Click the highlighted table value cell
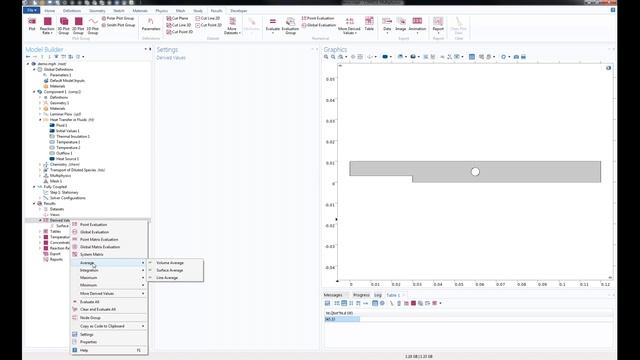The height and width of the screenshot is (360, 640). coord(342,319)
